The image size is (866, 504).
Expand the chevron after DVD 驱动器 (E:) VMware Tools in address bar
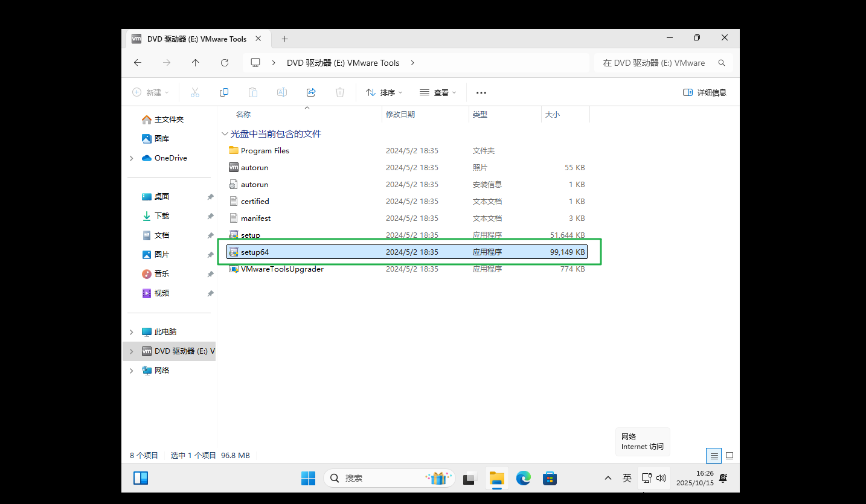[x=413, y=63]
